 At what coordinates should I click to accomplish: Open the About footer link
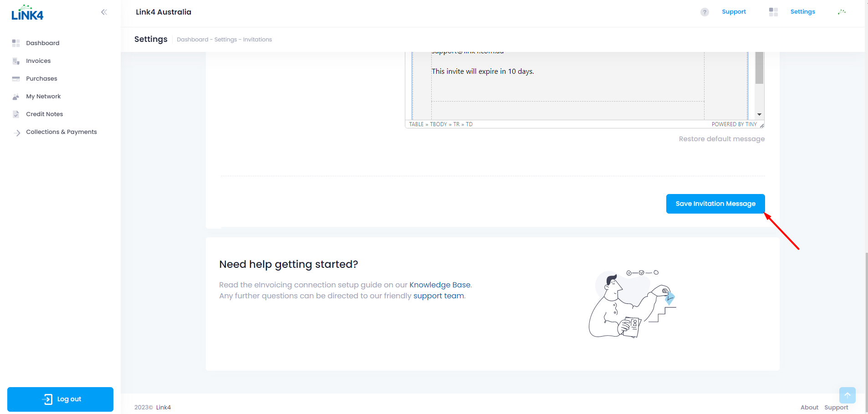coord(809,408)
